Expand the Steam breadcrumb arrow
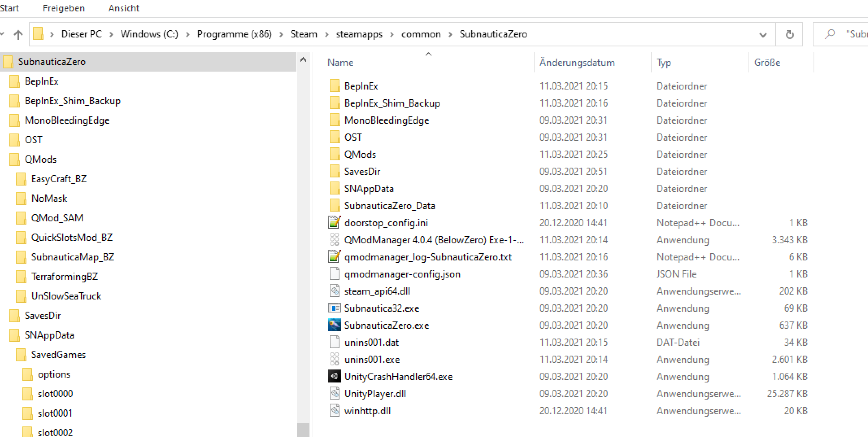 (x=327, y=34)
